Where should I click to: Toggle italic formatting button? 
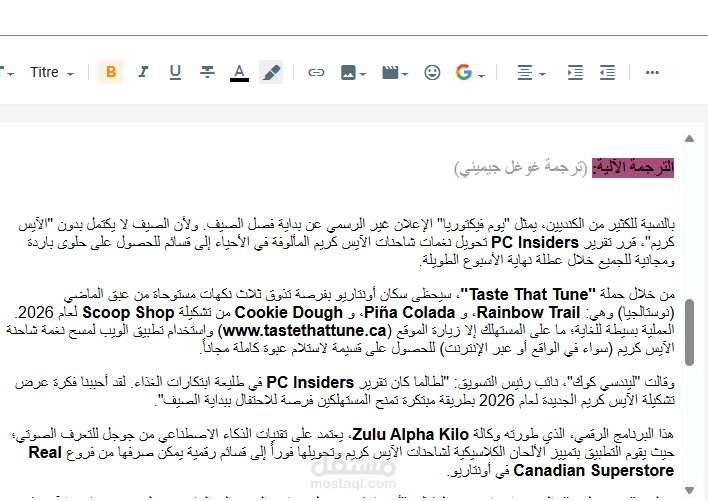coord(143,72)
